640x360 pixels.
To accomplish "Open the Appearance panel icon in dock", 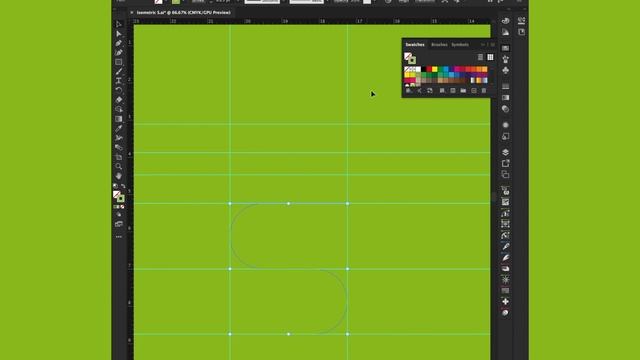I will pos(505,125).
